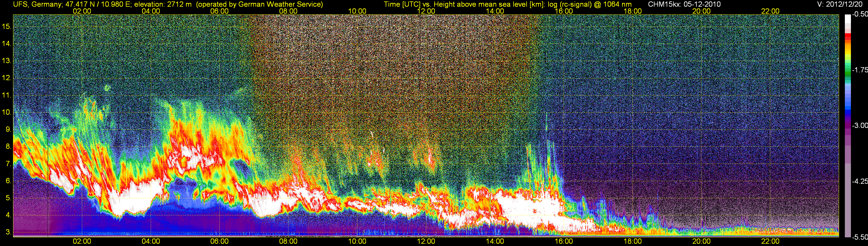Click the 14:00 label on the upper time axis
Image resolution: width=868 pixels, height=246 pixels.
[495, 11]
